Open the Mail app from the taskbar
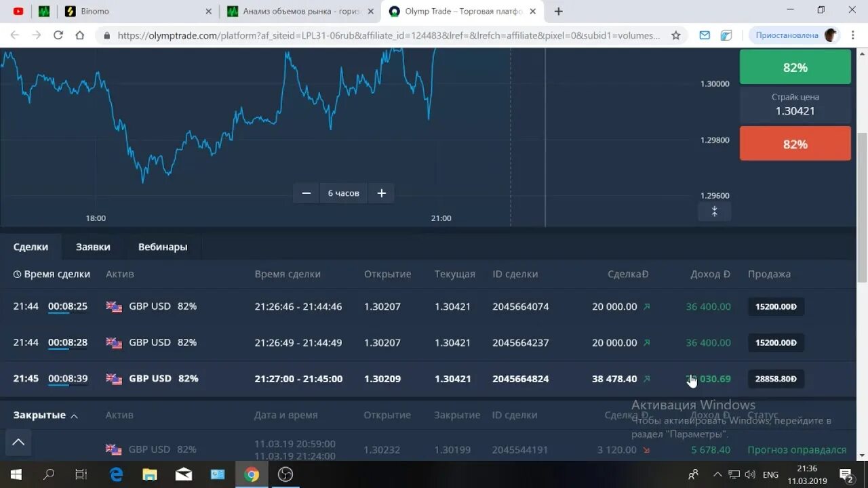The width and height of the screenshot is (868, 488). (183, 474)
